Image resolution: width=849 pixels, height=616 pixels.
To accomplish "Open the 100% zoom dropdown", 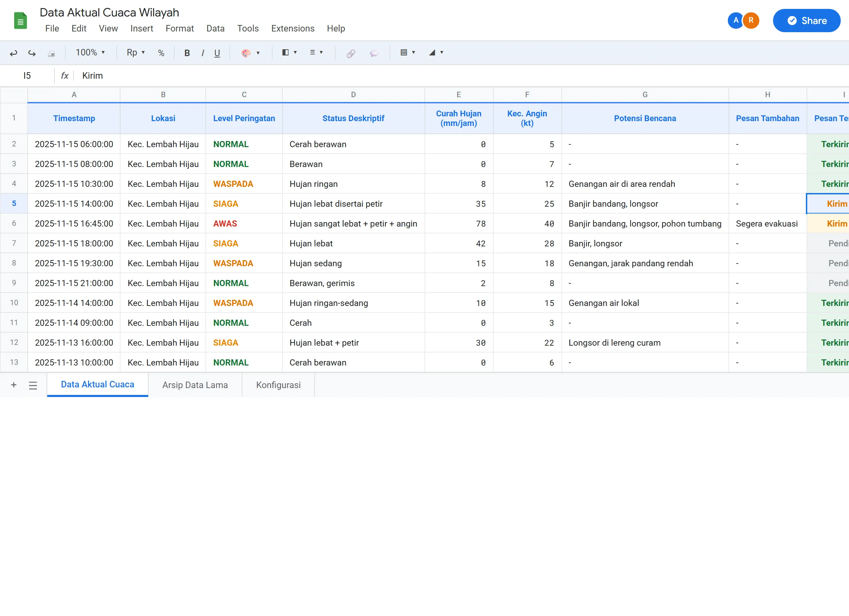I will (x=90, y=52).
